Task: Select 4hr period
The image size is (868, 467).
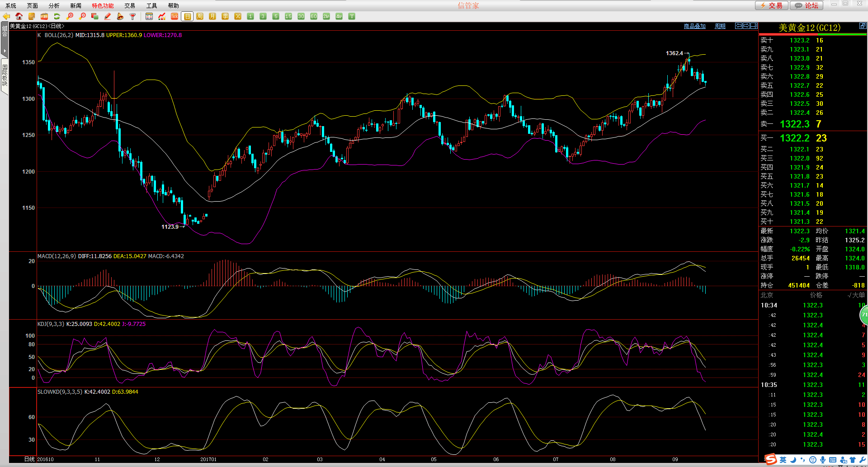Action: [x=339, y=16]
